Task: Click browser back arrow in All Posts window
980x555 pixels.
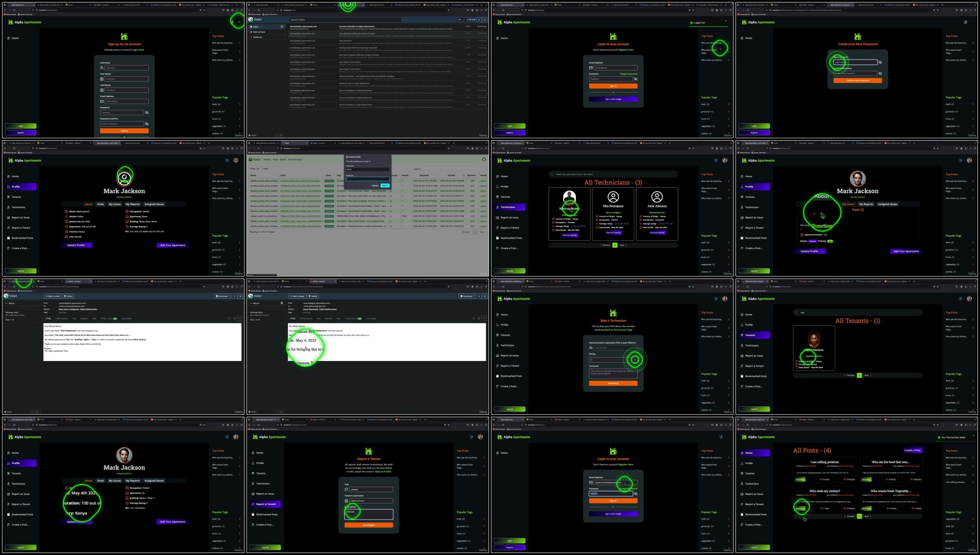Action: coord(738,425)
